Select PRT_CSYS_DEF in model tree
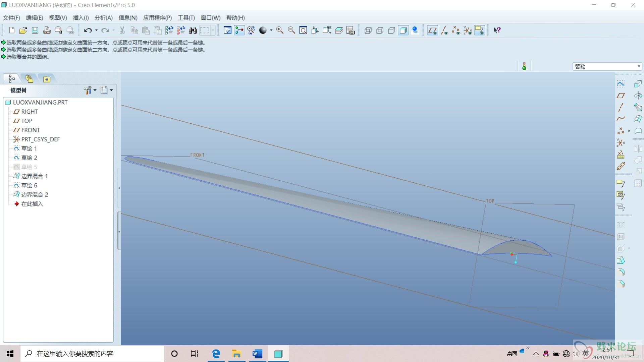 (41, 139)
